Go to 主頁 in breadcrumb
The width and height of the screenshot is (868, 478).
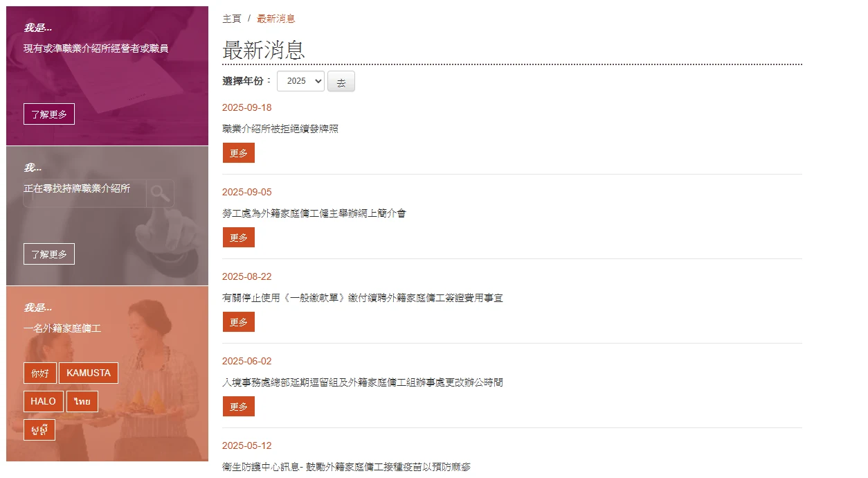[232, 19]
